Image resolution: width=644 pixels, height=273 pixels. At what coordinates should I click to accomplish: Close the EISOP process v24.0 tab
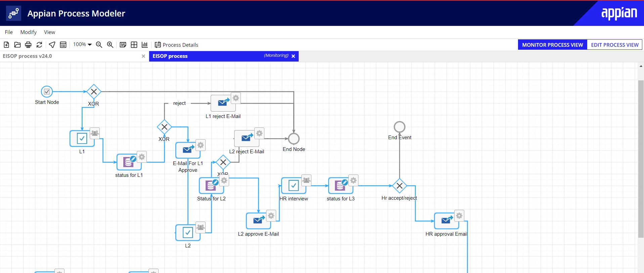(143, 56)
